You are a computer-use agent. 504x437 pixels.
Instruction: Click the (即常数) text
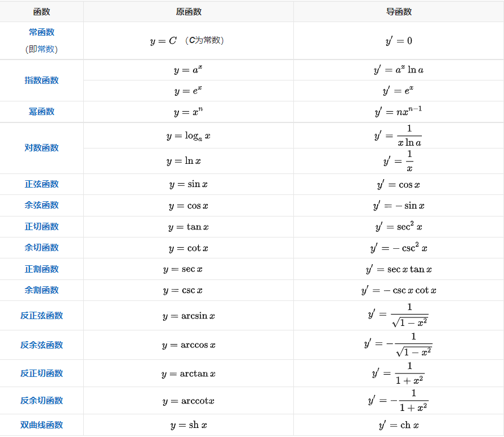pyautogui.click(x=41, y=49)
